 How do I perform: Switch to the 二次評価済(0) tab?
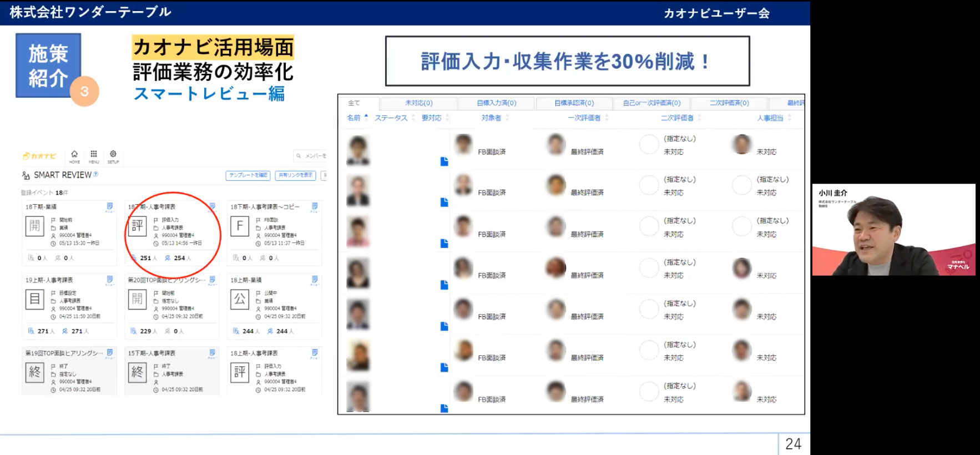tap(729, 103)
